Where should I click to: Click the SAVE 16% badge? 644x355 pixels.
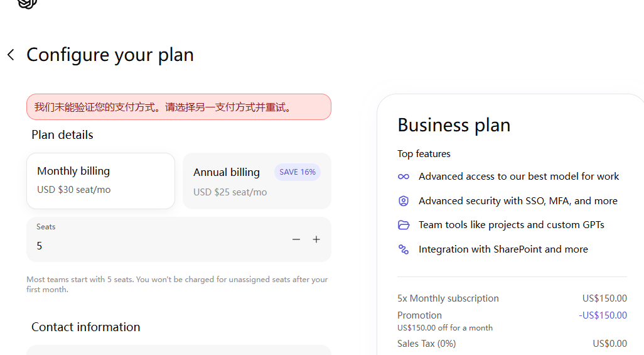[x=298, y=172]
